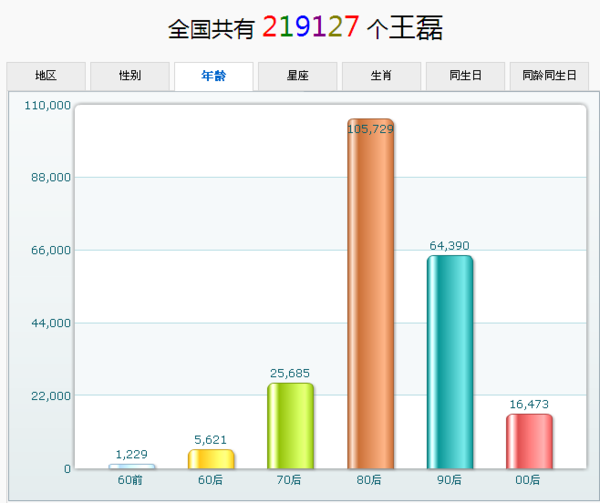This screenshot has width=600, height=503.
Task: Click the 60前 bar in the chart
Action: tap(132, 466)
